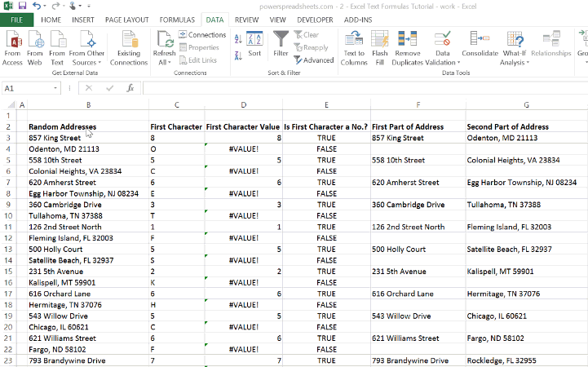Switch to the REVIEW tab
Viewport: 588px width, 367px height.
[x=246, y=20]
